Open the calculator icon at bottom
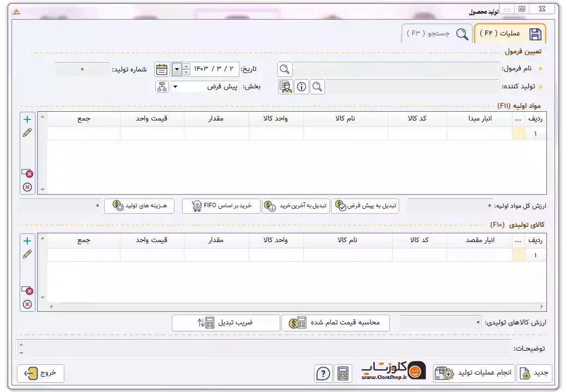 [x=343, y=373]
